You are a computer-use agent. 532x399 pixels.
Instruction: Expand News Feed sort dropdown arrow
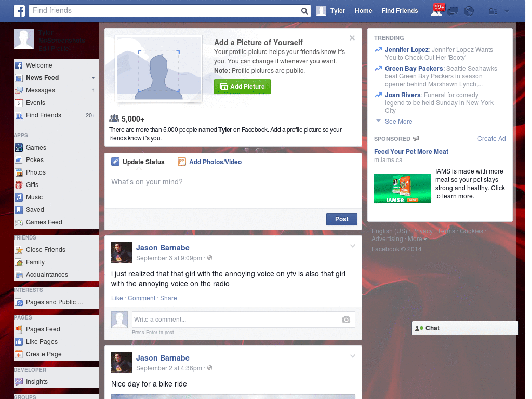pos(93,78)
